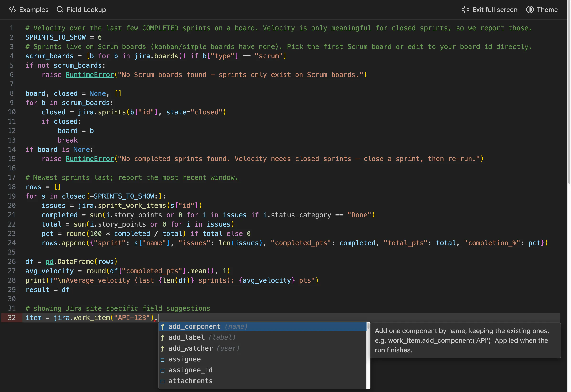Click the field icon beside assignee
The image size is (571, 392).
163,360
